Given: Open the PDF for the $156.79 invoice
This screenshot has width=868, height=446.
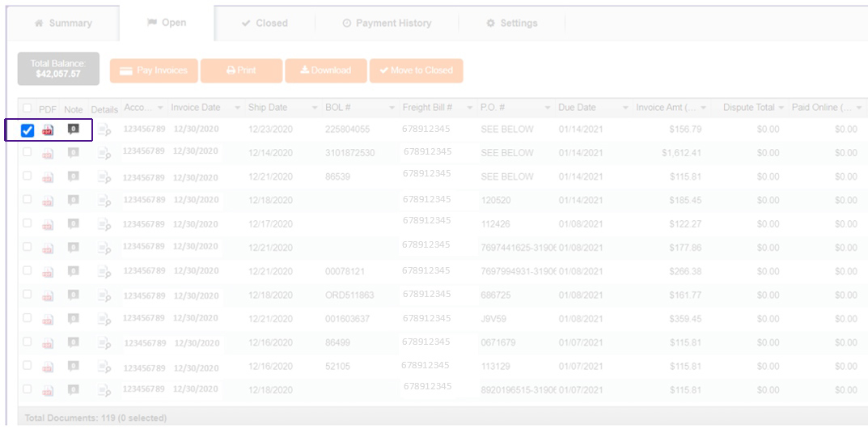Looking at the screenshot, I should tap(49, 130).
